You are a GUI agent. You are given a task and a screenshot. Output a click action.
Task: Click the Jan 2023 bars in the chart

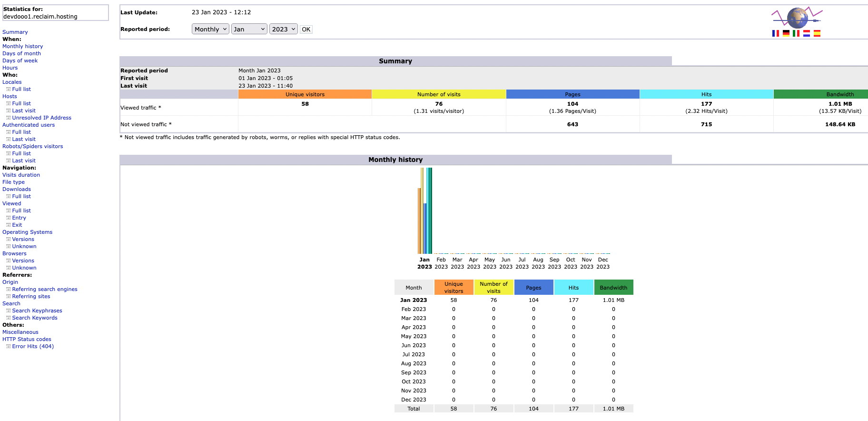[425, 210]
